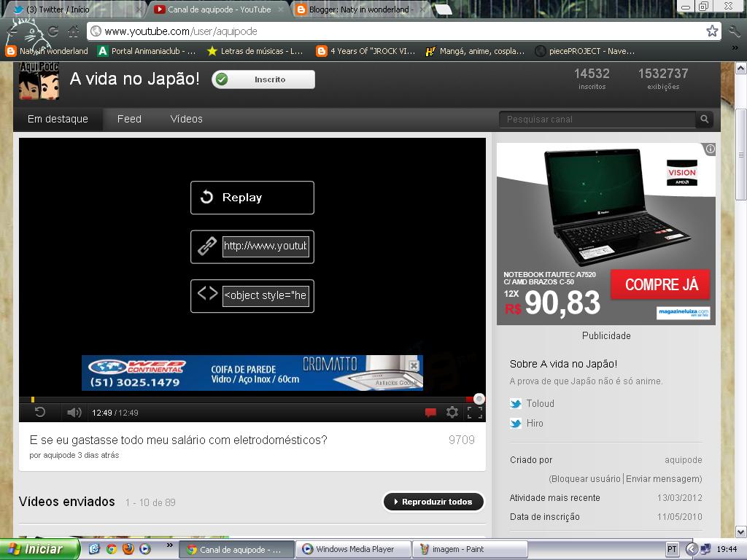Viewport: 747px width, 560px height.
Task: Click the Enviar mensagem link
Action: (664, 479)
